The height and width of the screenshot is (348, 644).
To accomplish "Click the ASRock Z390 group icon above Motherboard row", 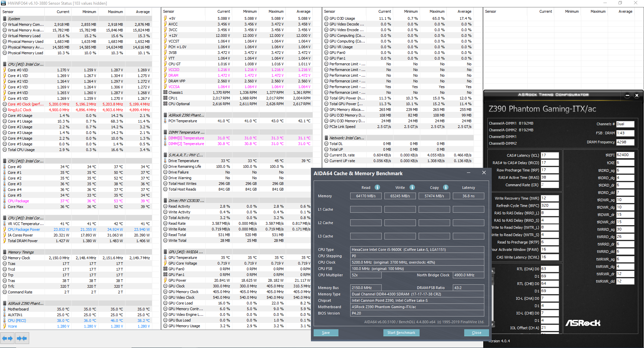I will (5, 303).
